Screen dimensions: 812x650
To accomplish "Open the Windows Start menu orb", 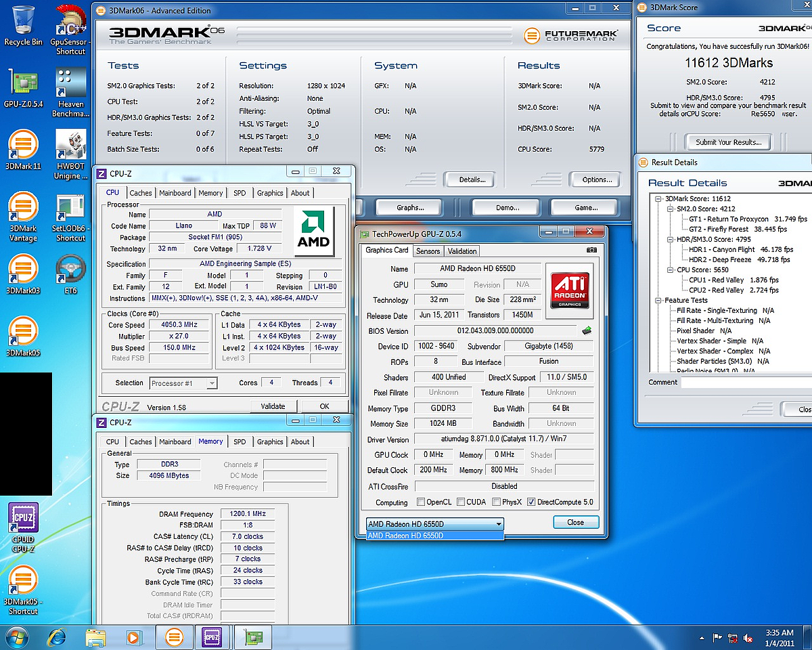I will pos(18,637).
